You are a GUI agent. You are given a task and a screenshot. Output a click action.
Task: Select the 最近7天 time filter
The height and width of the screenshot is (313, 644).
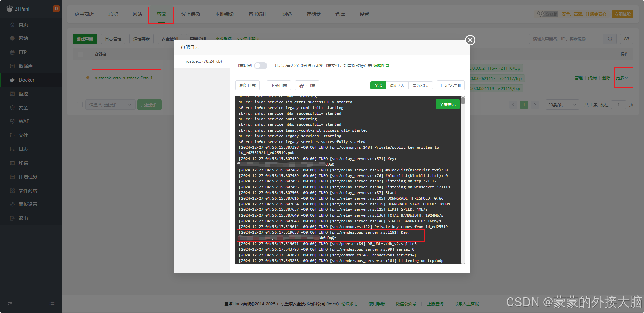click(x=397, y=85)
